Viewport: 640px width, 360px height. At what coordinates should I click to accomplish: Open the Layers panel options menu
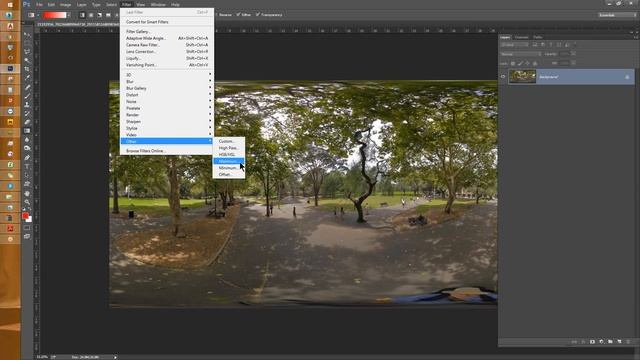pyautogui.click(x=636, y=37)
